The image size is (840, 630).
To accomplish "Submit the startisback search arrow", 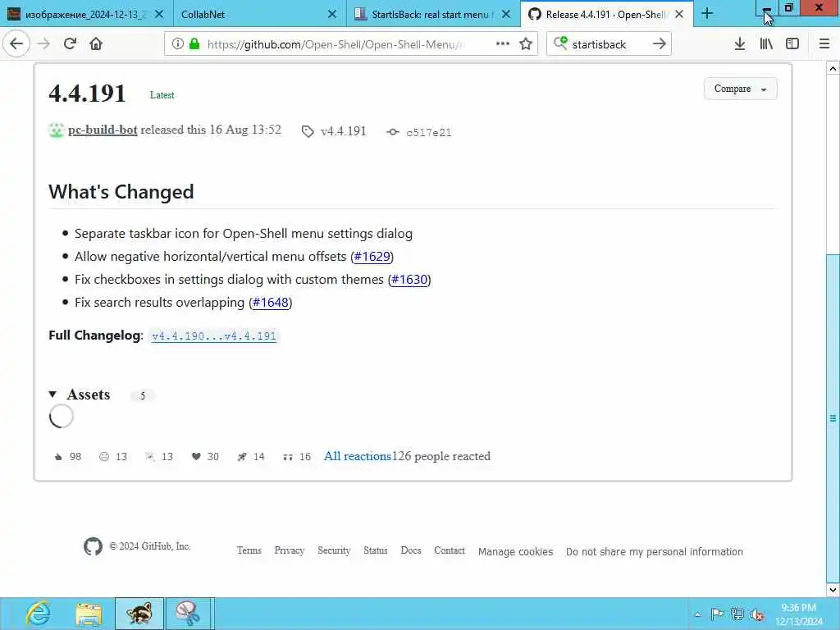I will click(x=660, y=44).
